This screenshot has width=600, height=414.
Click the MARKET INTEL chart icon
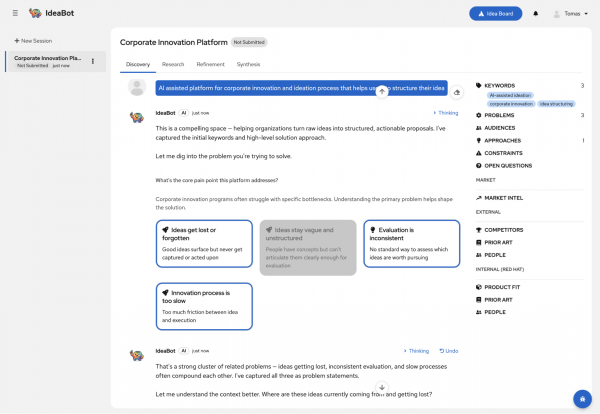point(478,198)
